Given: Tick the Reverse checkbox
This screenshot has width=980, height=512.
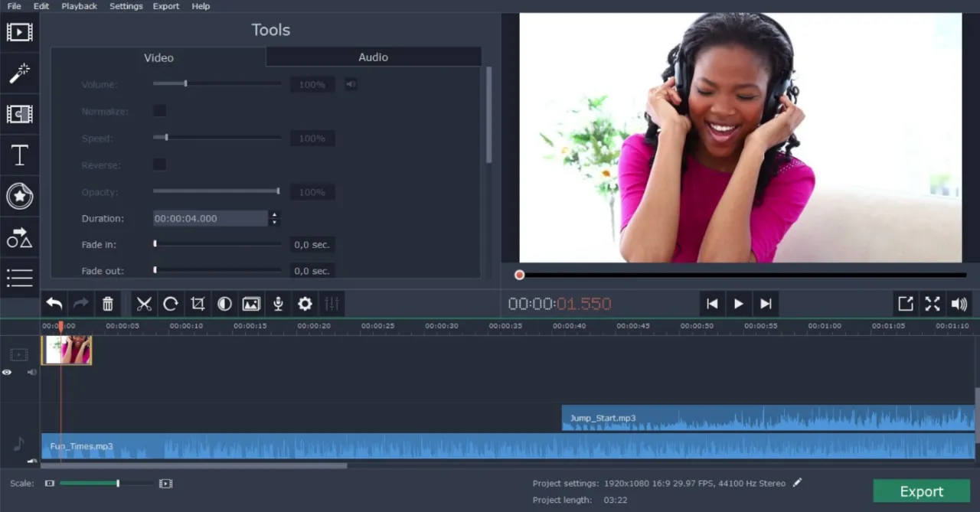Looking at the screenshot, I should click(159, 165).
